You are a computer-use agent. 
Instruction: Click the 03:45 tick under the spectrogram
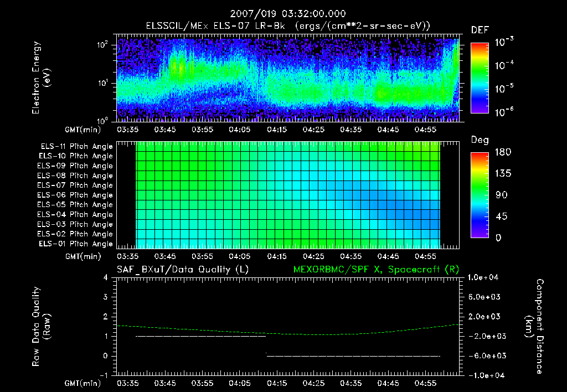[x=165, y=130]
